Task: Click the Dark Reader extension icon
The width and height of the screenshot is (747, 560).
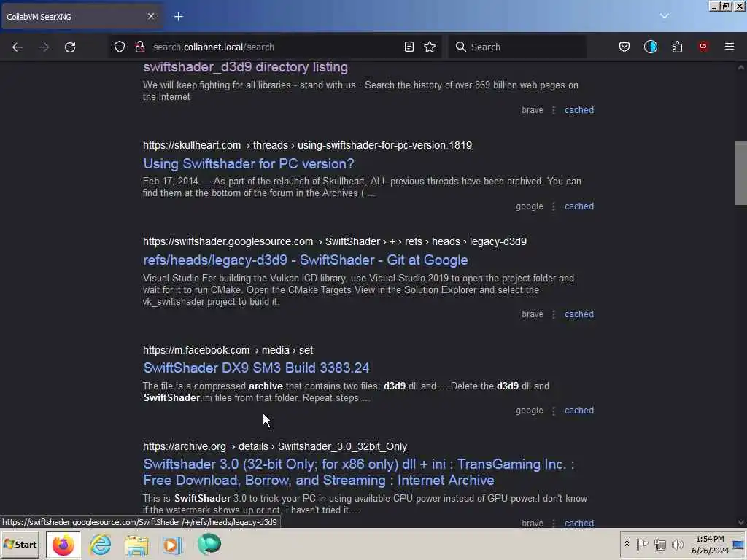Action: click(x=650, y=47)
